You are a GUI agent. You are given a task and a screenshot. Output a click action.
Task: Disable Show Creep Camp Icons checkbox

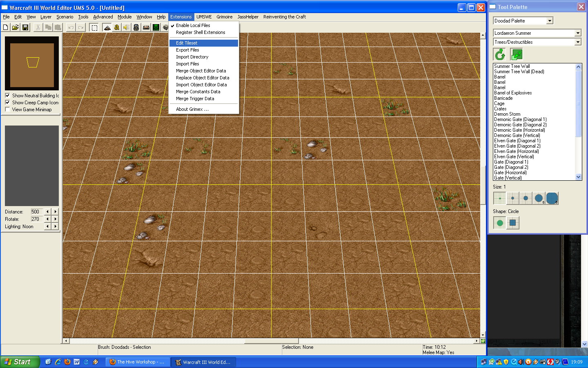7,102
